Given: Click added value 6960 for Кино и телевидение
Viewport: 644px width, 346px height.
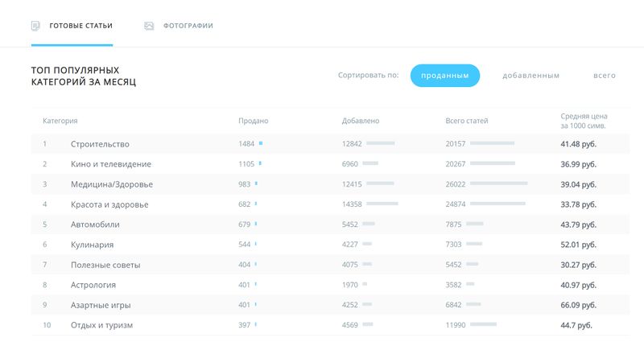Looking at the screenshot, I should pos(349,164).
